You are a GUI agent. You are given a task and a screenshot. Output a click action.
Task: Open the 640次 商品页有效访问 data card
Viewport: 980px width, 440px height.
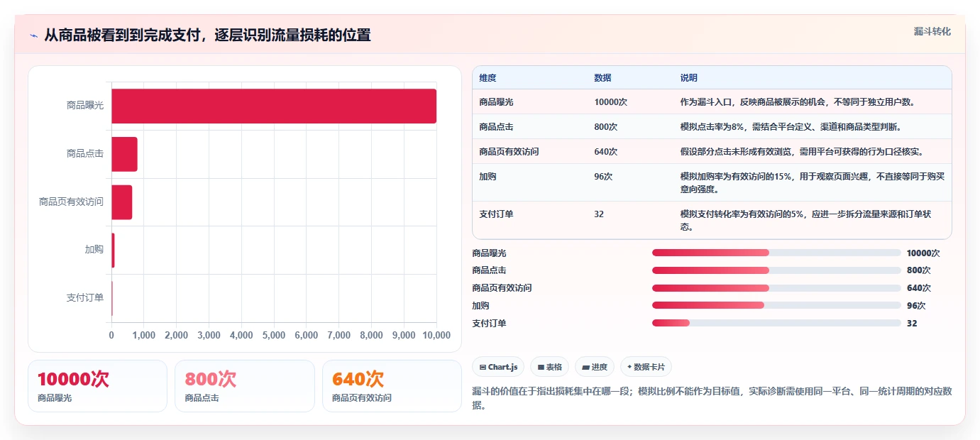click(392, 386)
